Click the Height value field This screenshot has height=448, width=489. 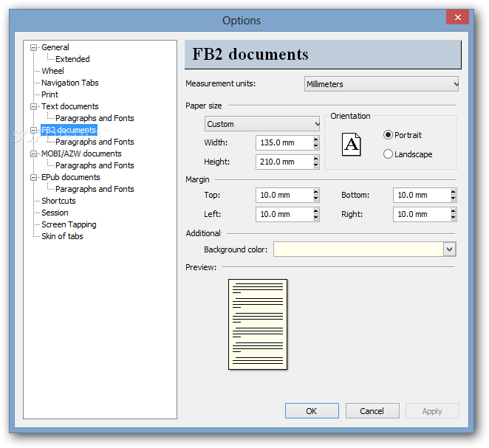284,162
